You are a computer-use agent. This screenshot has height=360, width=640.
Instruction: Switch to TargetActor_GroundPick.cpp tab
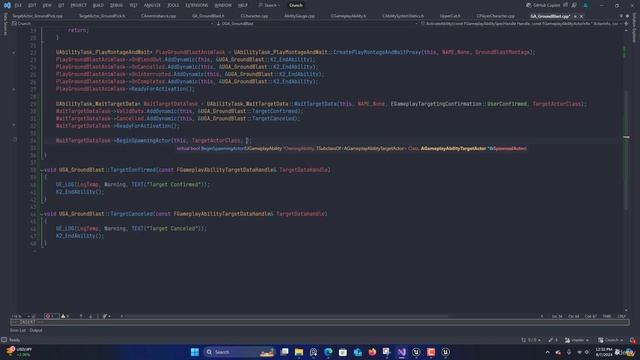pos(37,16)
